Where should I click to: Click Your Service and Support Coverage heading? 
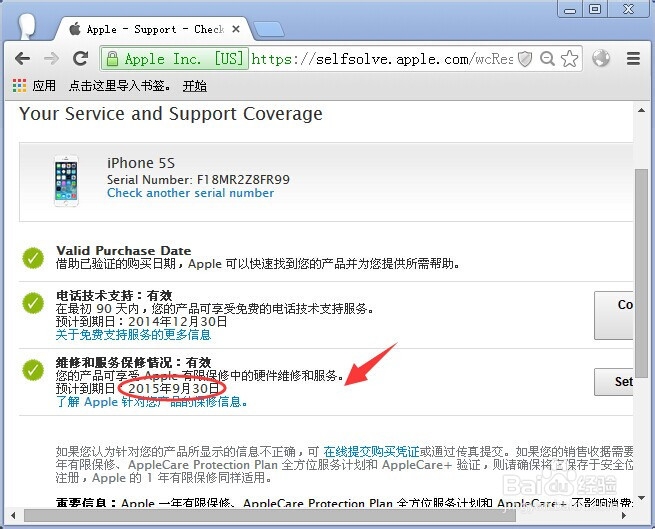point(171,114)
